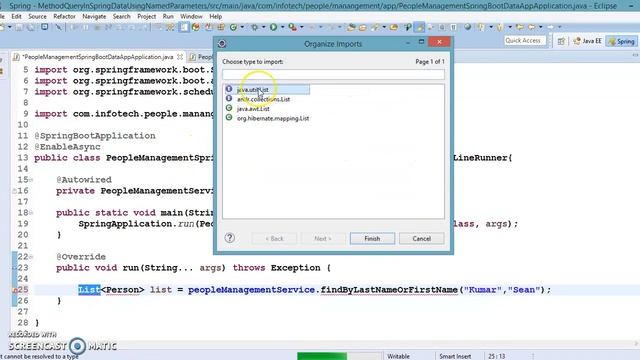Image resolution: width=640 pixels, height=360 pixels.
Task: Switch to the Java EE perspective
Action: pos(587,41)
